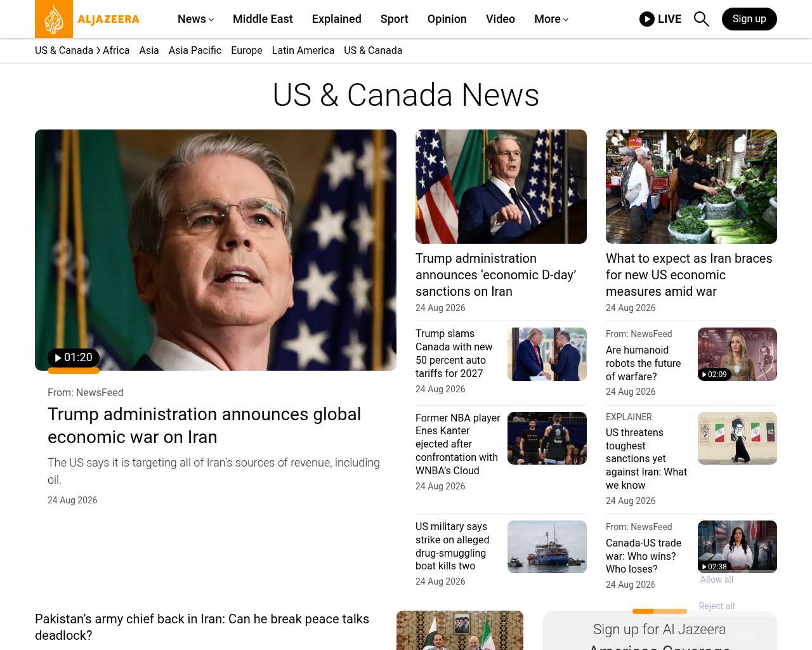Play the live stream via LIVE button
This screenshot has width=812, height=650.
[660, 19]
